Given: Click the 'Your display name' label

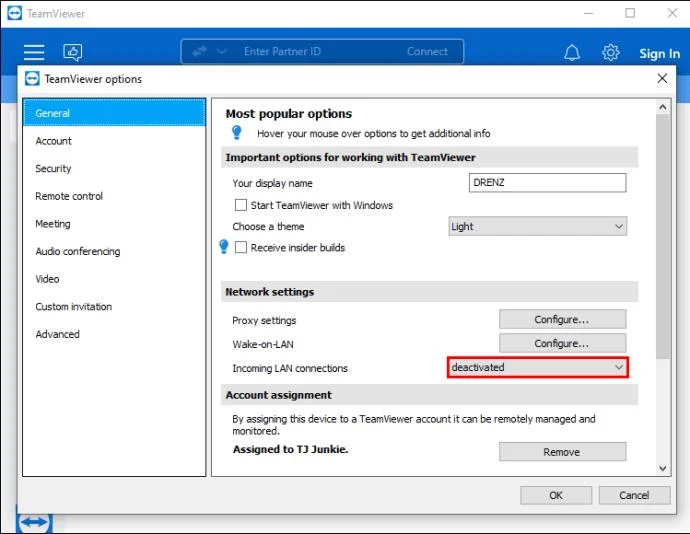Looking at the screenshot, I should tap(272, 183).
